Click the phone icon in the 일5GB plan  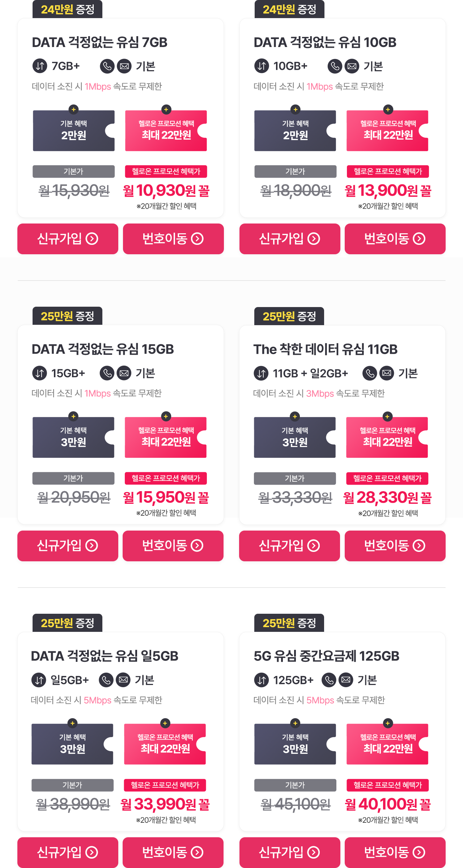pos(106,680)
